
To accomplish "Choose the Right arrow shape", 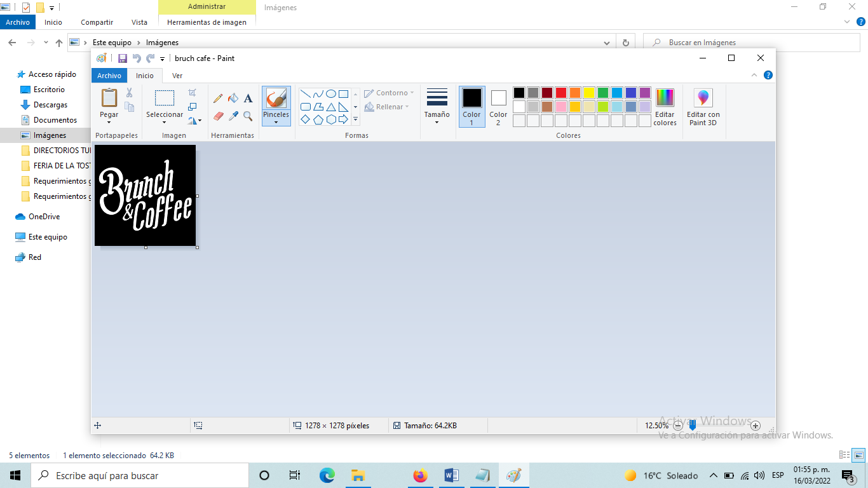I will coord(343,119).
